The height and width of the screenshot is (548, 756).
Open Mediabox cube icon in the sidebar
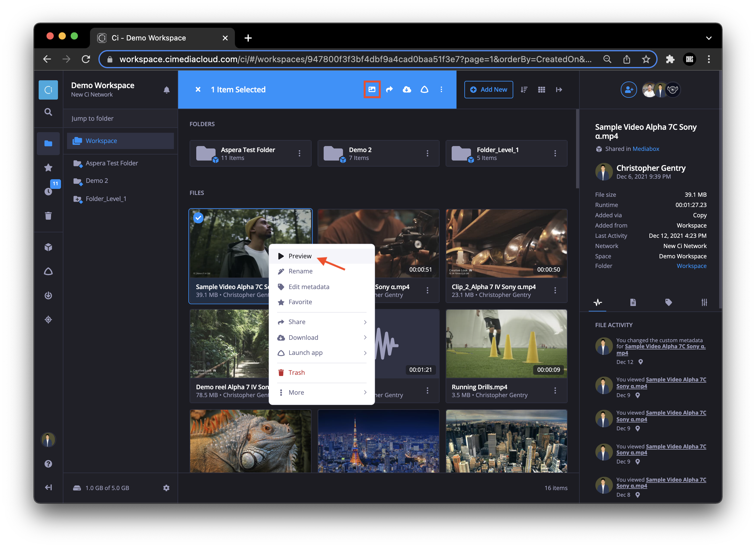tap(48, 247)
